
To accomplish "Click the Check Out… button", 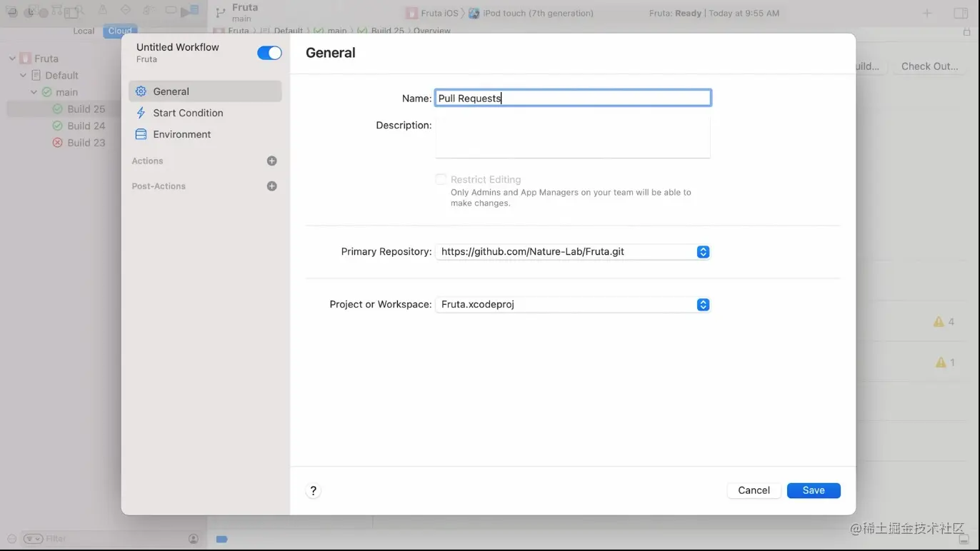I will coord(929,66).
